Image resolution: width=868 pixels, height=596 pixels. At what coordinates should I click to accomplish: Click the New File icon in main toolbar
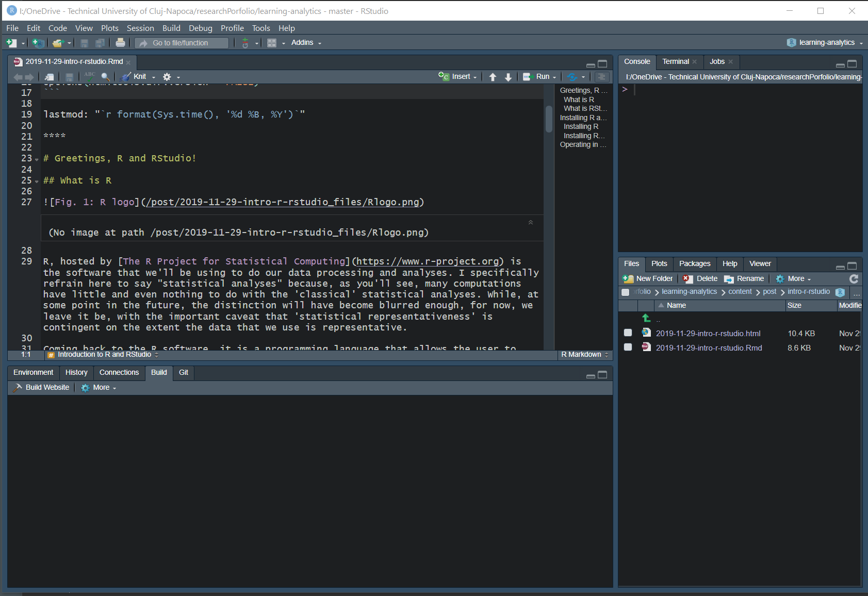coord(11,43)
